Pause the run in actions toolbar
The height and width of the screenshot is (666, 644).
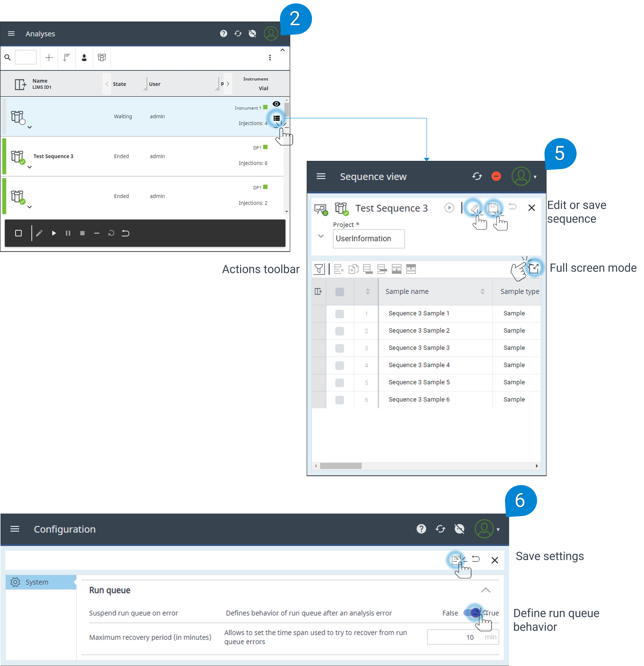click(68, 233)
